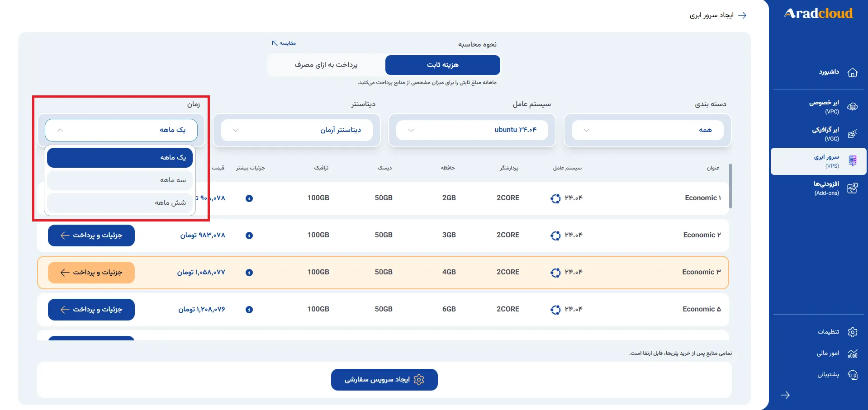Open سیستم عامل dropdown ubuntu ۲۴.۰۴

tap(472, 130)
